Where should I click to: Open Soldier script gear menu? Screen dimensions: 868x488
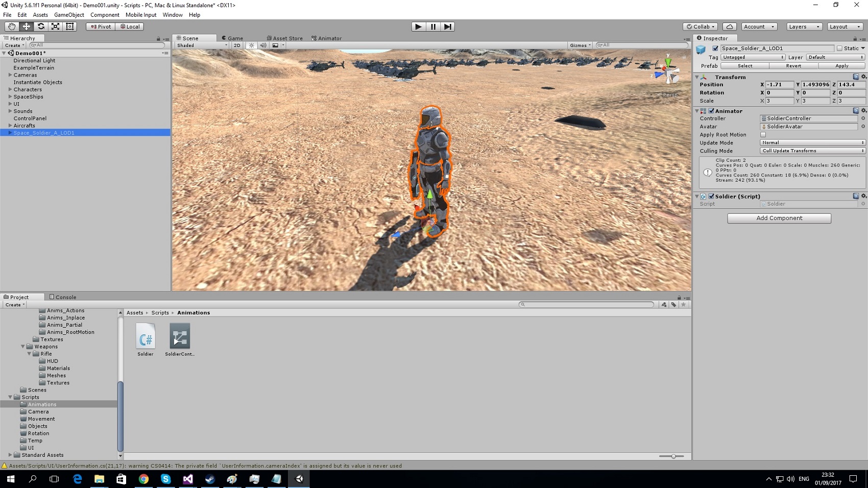863,196
